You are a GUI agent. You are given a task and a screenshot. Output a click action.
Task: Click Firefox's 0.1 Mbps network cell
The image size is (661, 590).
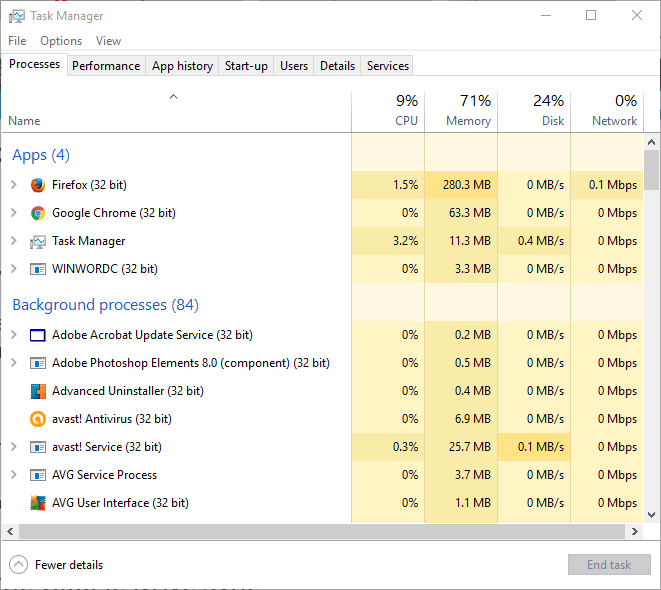[x=607, y=185]
